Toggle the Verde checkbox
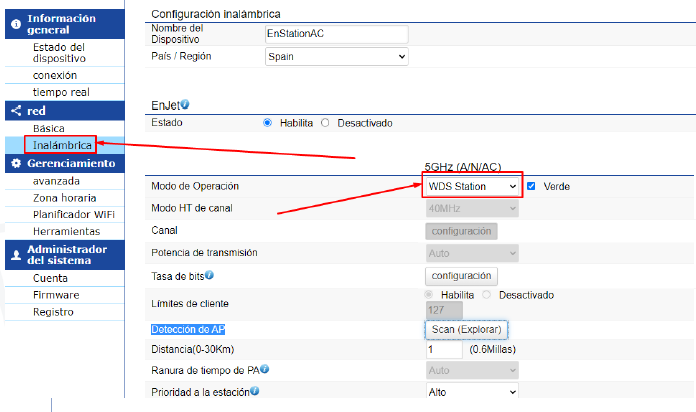Screen dimensions: 696x412 531,186
